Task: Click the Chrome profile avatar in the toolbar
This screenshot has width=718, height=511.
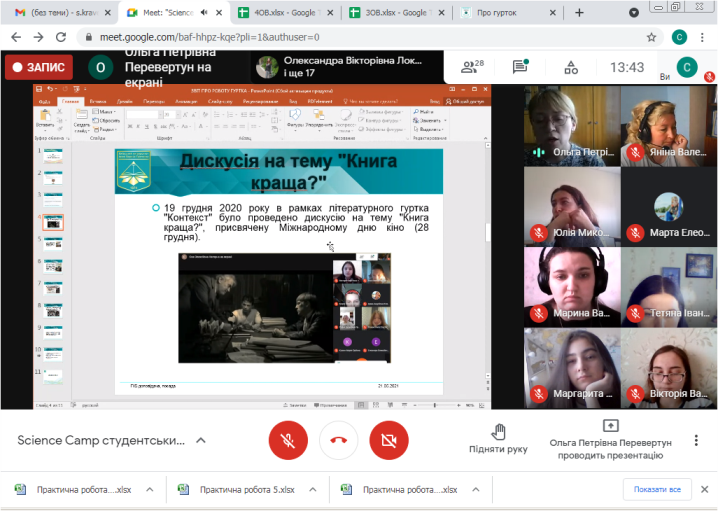Action: [x=679, y=37]
